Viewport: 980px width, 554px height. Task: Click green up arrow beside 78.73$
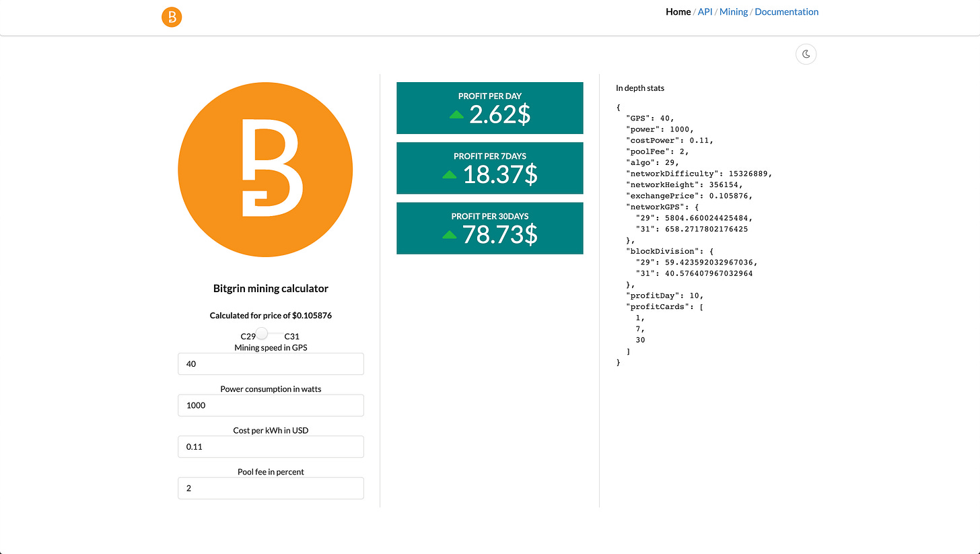450,235
